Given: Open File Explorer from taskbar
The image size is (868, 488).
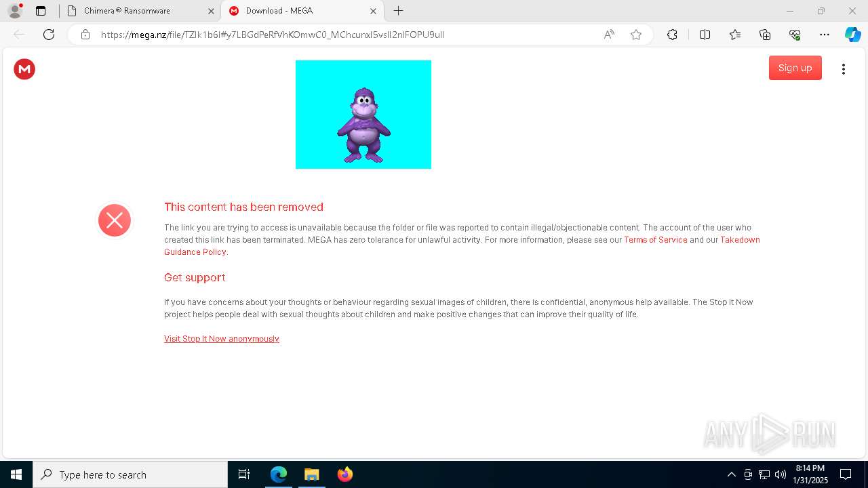Looking at the screenshot, I should (x=311, y=474).
